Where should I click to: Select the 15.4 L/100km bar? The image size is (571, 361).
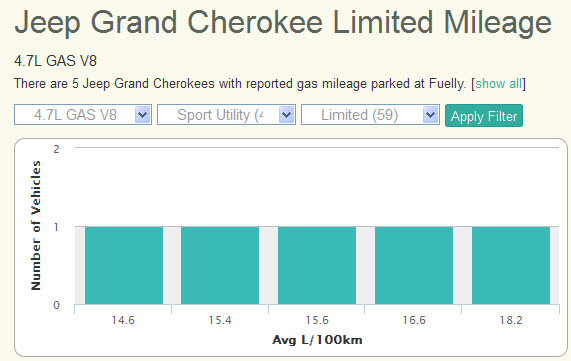220,265
